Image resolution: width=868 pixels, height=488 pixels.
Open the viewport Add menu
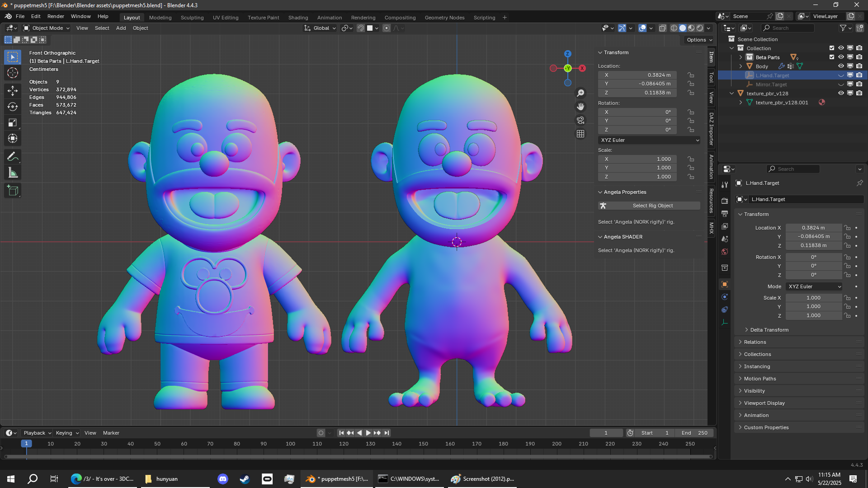click(121, 28)
